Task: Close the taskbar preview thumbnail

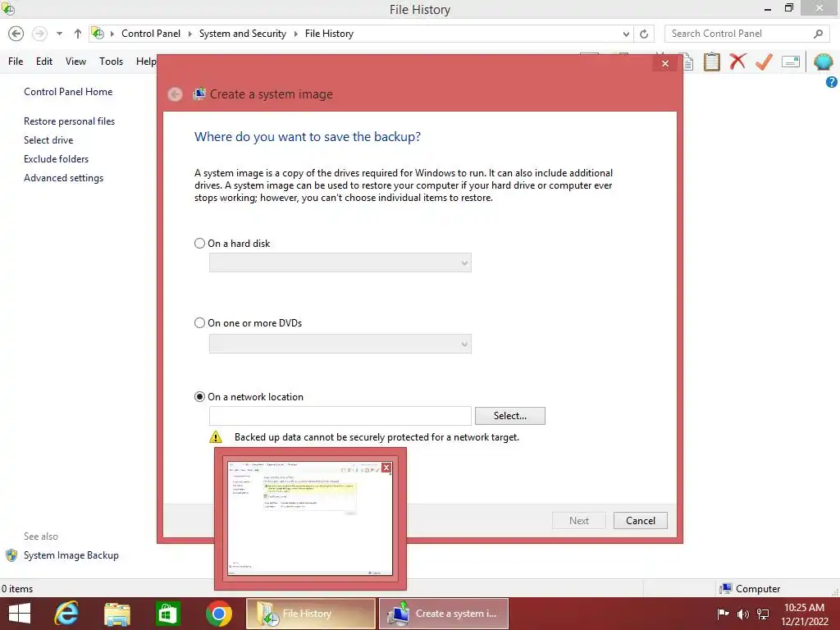Action: (386, 468)
